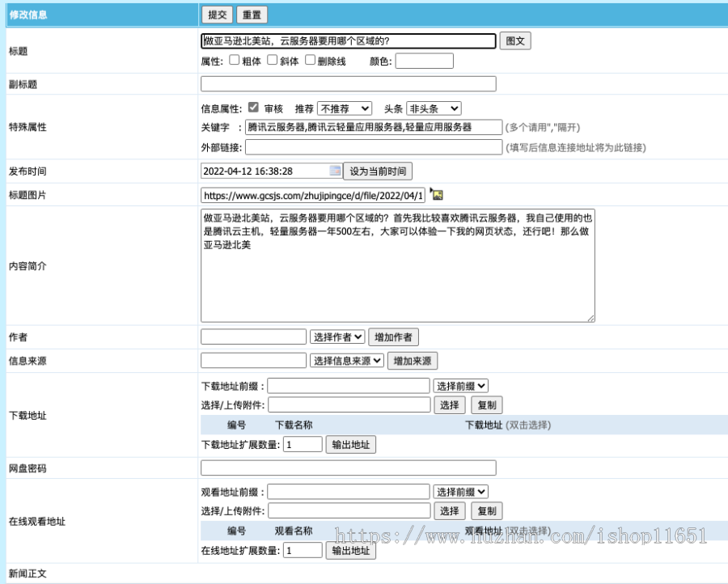
Task: Click the 信息来源 source text field
Action: [x=253, y=360]
